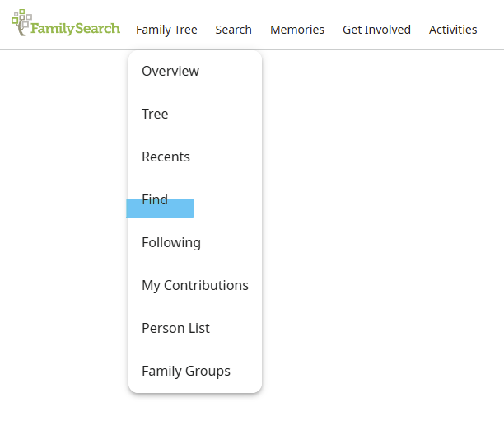504x435 pixels.
Task: Open the Activities menu
Action: tap(453, 30)
